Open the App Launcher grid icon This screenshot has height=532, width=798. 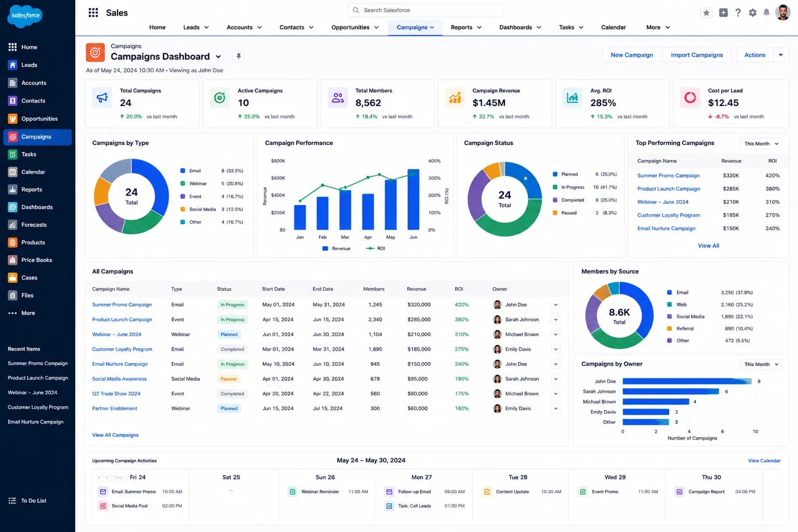coord(94,12)
